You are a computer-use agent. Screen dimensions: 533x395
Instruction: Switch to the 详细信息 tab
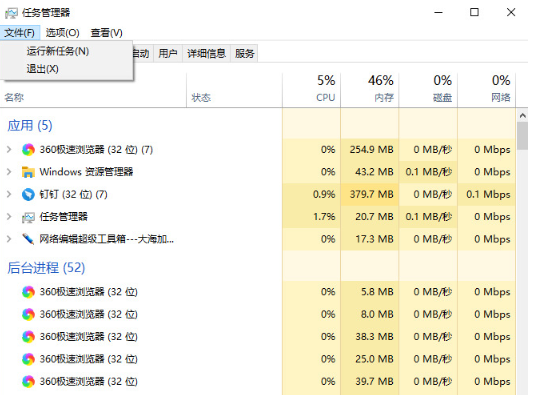206,53
